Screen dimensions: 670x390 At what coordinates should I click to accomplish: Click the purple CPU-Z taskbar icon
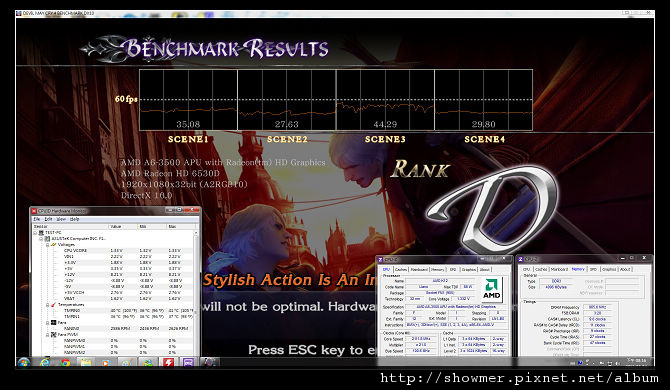(188, 363)
